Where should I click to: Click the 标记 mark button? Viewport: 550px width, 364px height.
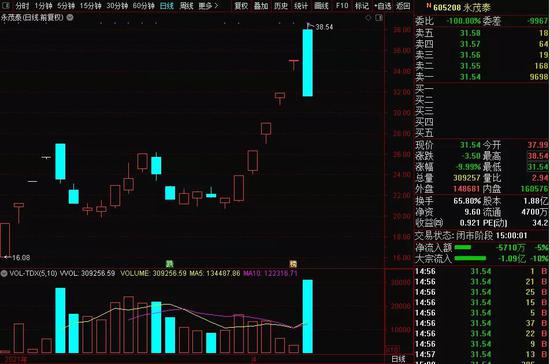[362, 6]
